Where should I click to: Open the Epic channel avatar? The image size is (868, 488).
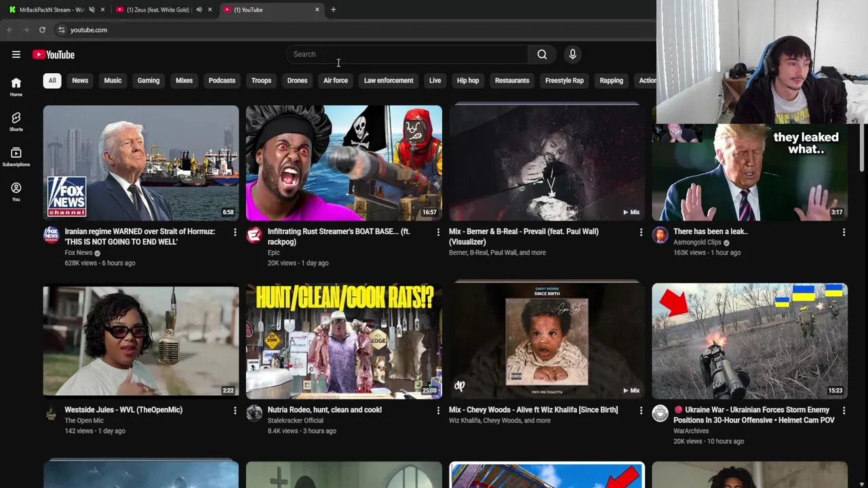coord(254,235)
